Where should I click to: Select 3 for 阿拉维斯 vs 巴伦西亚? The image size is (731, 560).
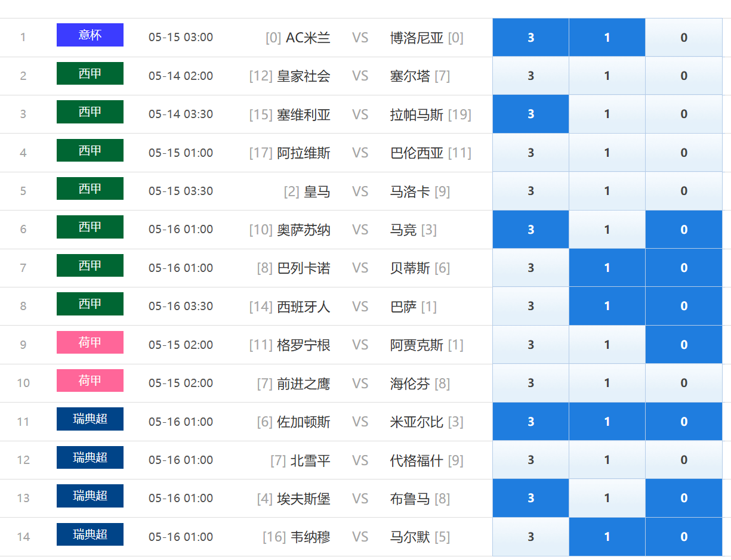point(530,153)
